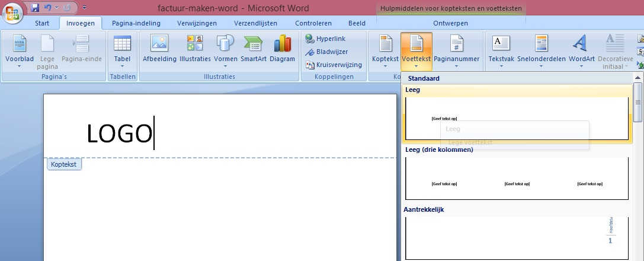Open the Vormen shapes dropdown
Image resolution: width=644 pixels, height=261 pixels.
pos(226,52)
